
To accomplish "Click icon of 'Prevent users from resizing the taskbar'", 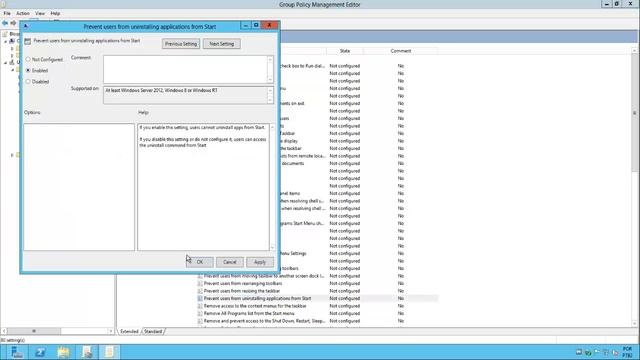I will (x=200, y=291).
